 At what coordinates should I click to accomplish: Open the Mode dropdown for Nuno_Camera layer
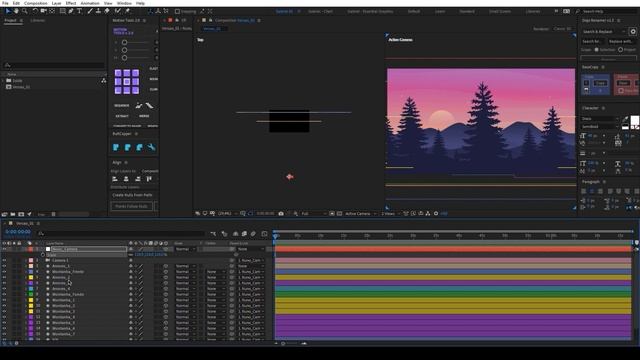click(x=184, y=249)
